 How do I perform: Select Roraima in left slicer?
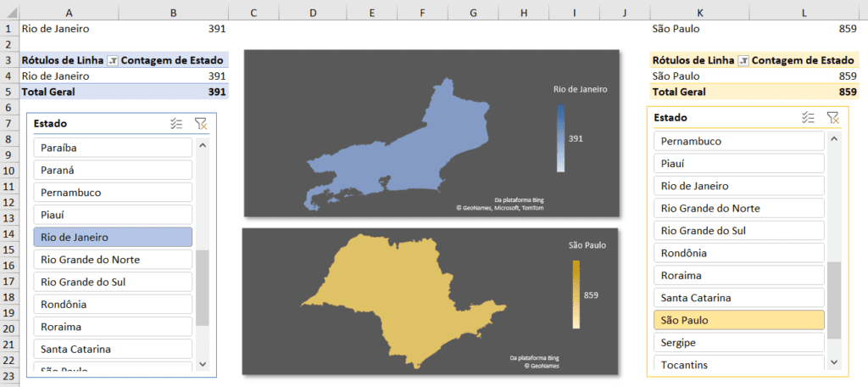point(113,327)
